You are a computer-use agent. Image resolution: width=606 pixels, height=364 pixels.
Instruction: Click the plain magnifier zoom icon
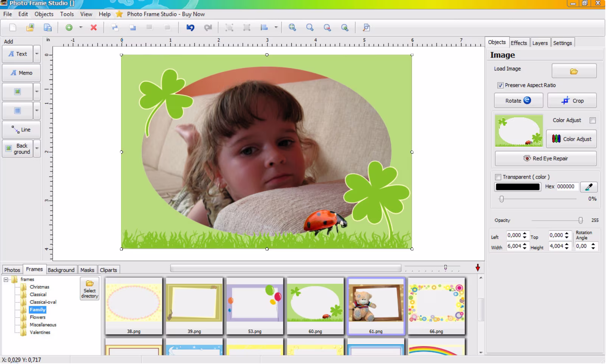tap(310, 28)
